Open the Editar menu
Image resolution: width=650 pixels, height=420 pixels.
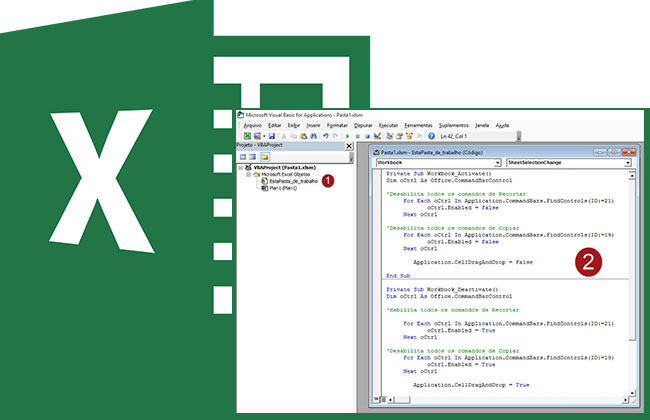point(274,125)
